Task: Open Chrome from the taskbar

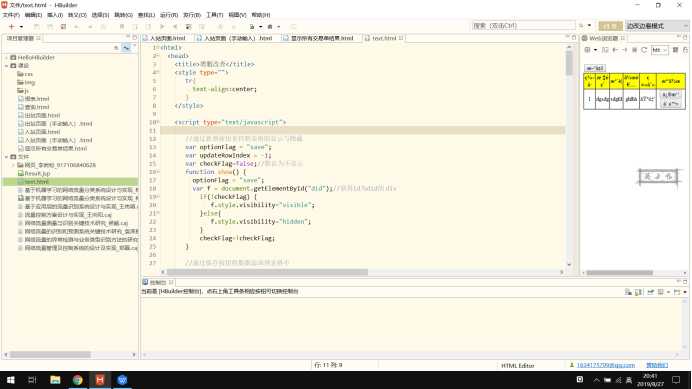Action: click(x=78, y=380)
